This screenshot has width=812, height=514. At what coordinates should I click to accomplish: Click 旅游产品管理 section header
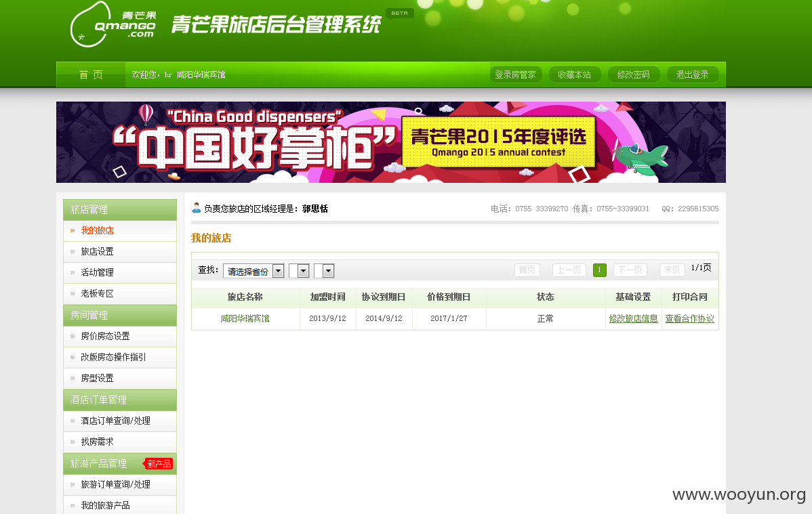(x=119, y=463)
